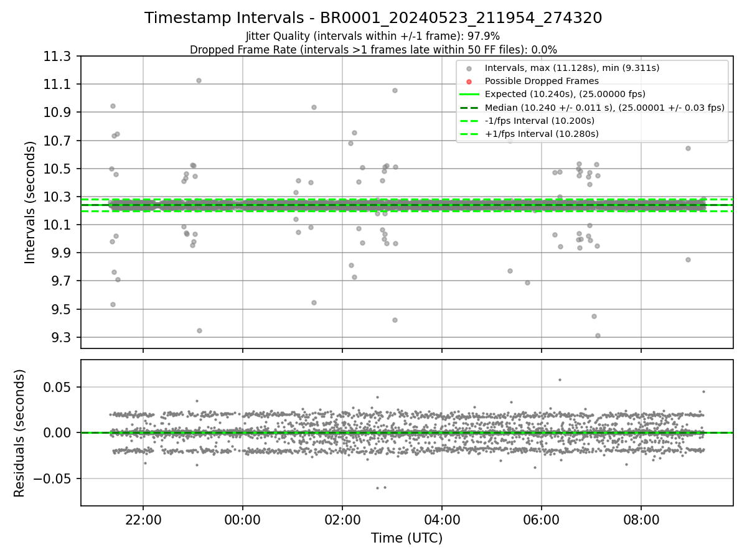Select legend entry '-1/fps Interval (10.200s)'
Screen dimensions: 747x560
click(540, 121)
